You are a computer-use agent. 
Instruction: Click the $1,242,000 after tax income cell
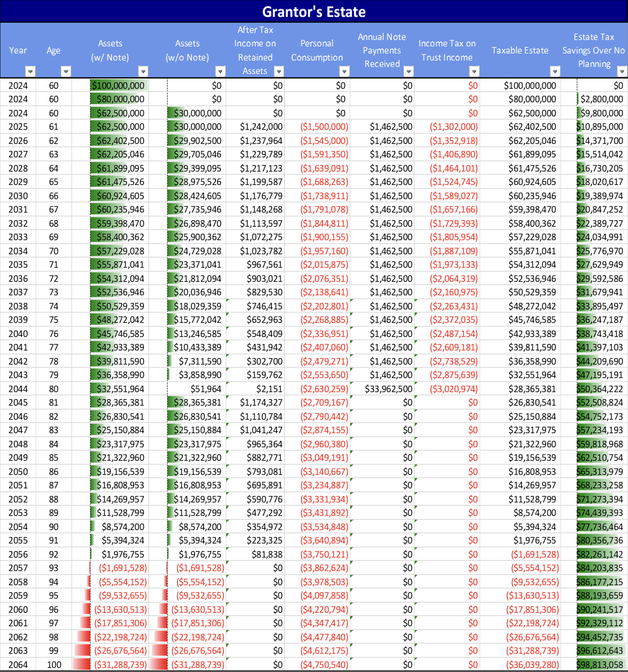(x=255, y=127)
